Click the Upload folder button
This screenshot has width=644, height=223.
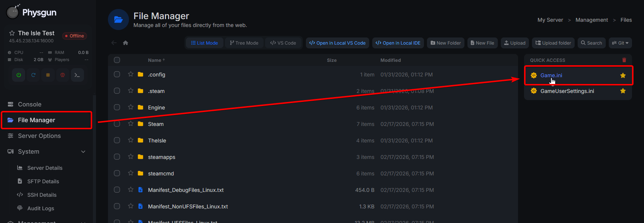point(553,43)
